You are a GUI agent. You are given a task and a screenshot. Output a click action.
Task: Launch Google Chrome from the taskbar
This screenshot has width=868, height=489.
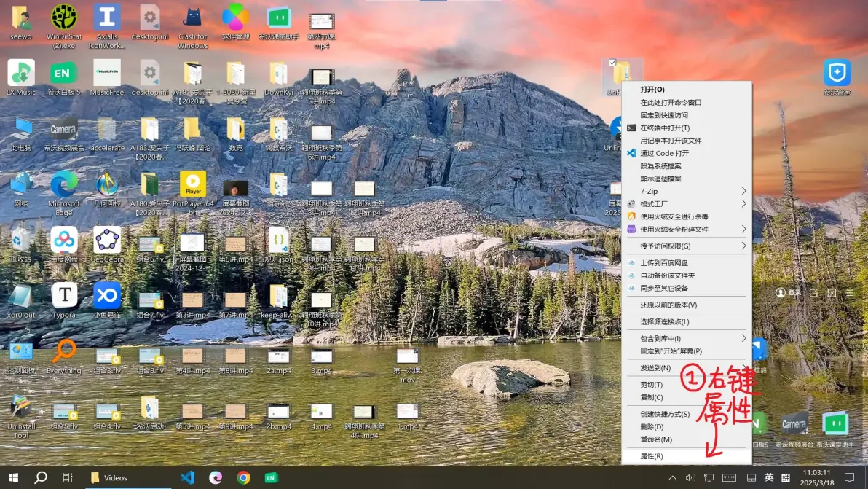pos(243,477)
